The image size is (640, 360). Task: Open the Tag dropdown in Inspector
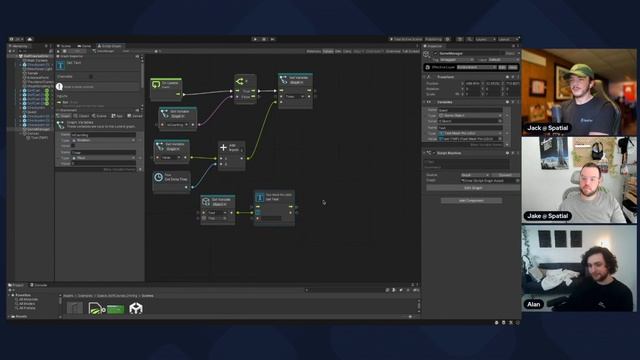coord(456,60)
